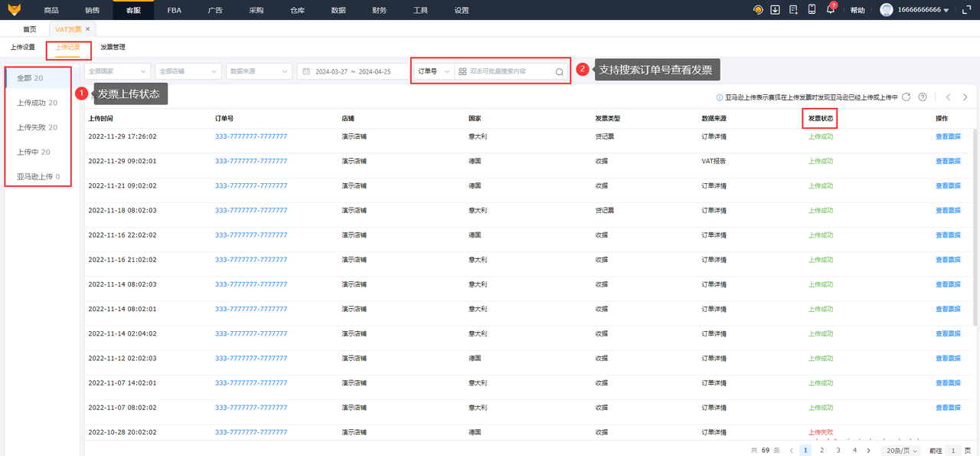Click the user avatar picture
The width and height of the screenshot is (980, 456).
click(x=887, y=10)
